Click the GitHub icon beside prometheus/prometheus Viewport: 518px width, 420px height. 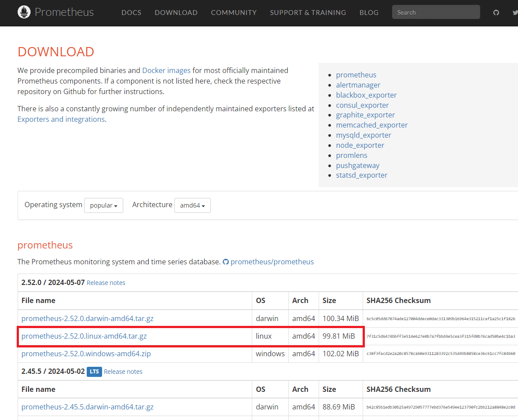click(x=226, y=262)
